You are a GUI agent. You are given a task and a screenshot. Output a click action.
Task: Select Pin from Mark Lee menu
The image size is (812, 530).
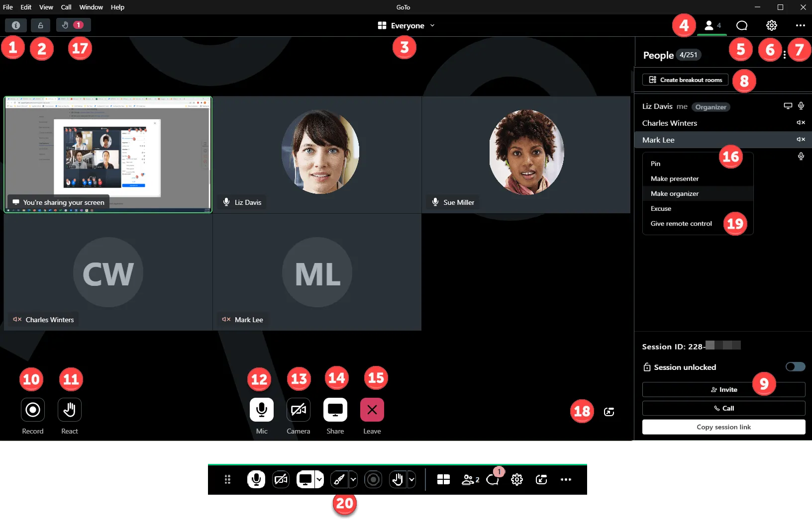click(x=698, y=164)
